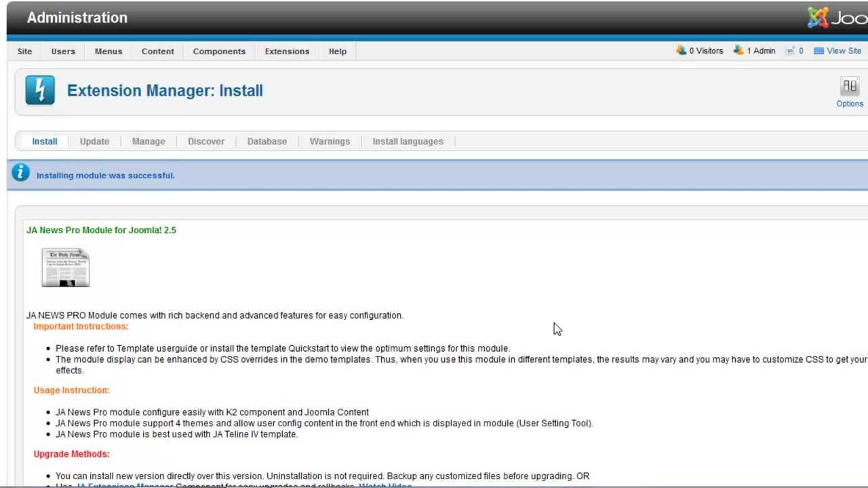Click the 'Administration' header title
Viewport: 868px width, 488px height.
(x=77, y=18)
